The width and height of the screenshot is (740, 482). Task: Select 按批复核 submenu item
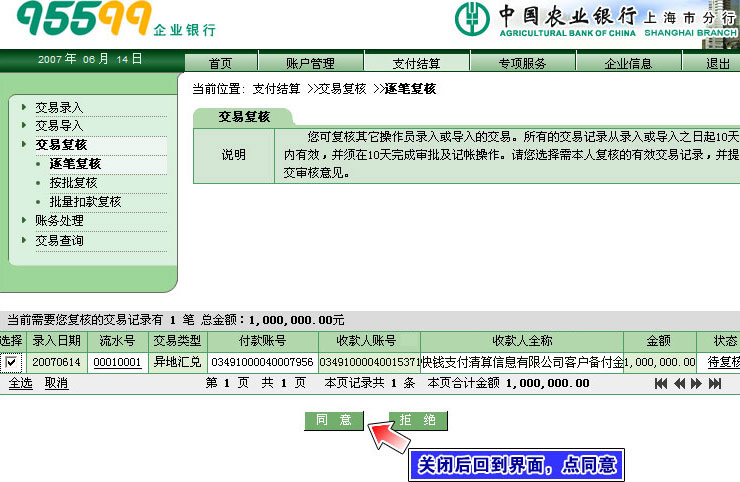tap(73, 183)
